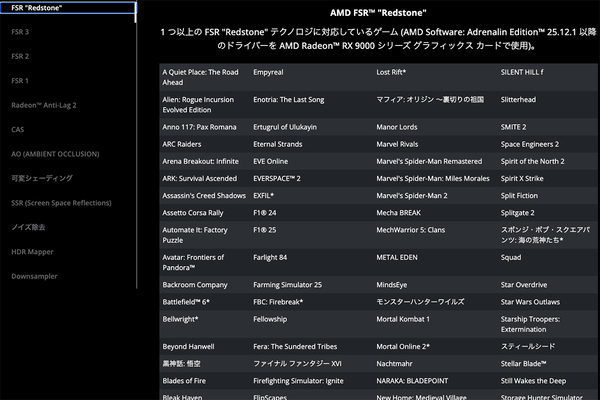The height and width of the screenshot is (400, 600).
Task: Click the Squad entry
Action: 511,258
